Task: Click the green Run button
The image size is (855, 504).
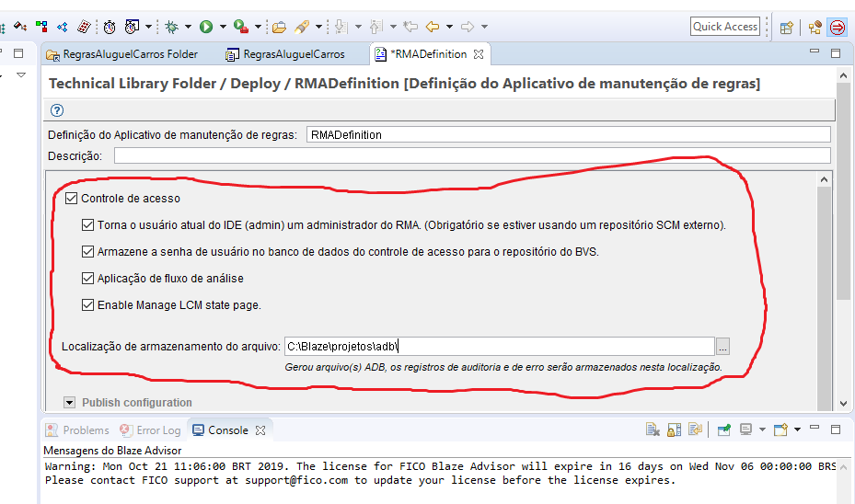Action: pos(206,26)
